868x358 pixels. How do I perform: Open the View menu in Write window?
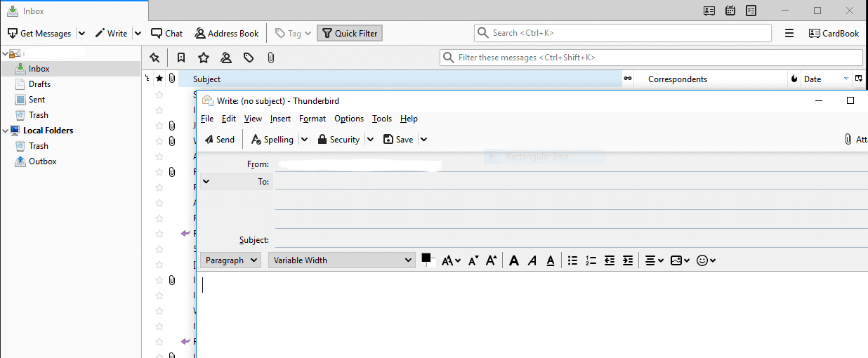(253, 119)
